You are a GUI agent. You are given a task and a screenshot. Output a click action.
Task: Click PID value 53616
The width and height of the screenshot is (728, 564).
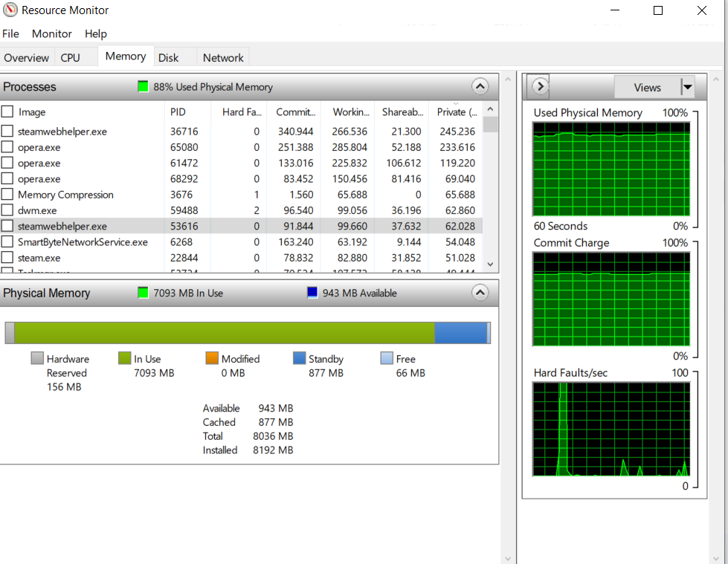click(184, 227)
